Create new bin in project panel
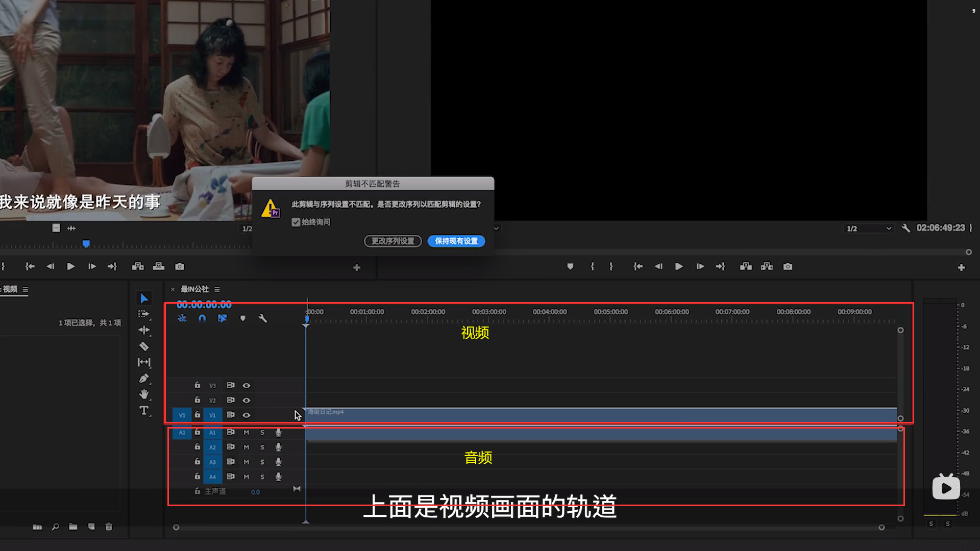This screenshot has width=980, height=551. pos(73,527)
